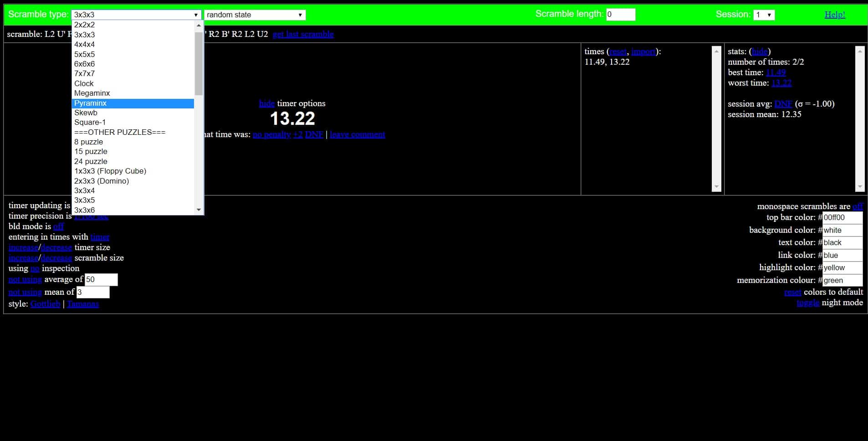Leave a comment on the last solve

pyautogui.click(x=357, y=134)
